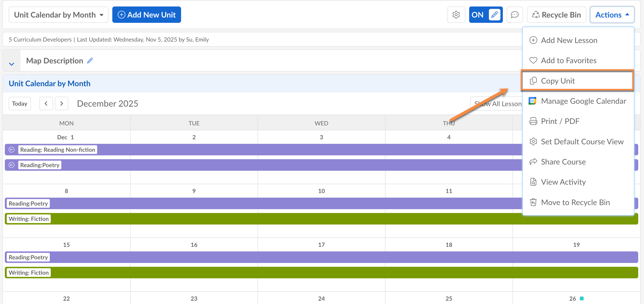Collapse the Actions dropdown menu

[612, 15]
